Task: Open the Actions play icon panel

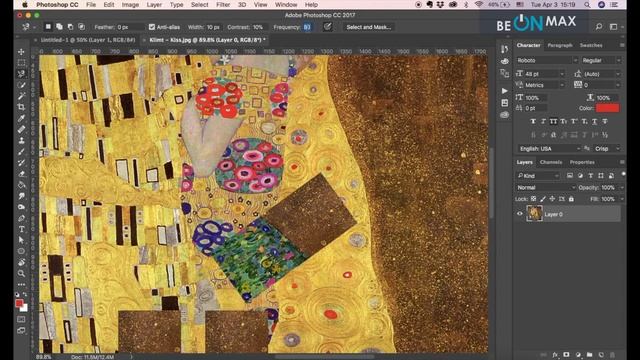Action: (x=505, y=91)
